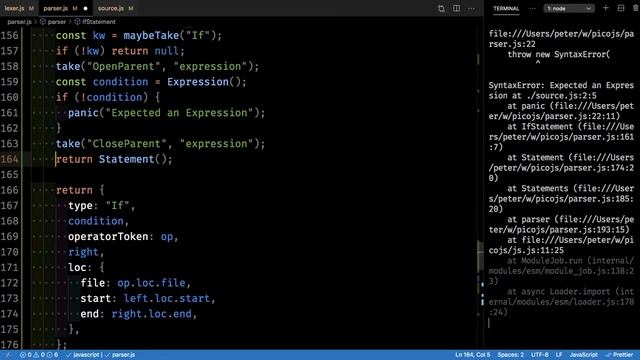Open the '1: node' terminal dropdown
The width and height of the screenshot is (640, 360).
click(569, 8)
